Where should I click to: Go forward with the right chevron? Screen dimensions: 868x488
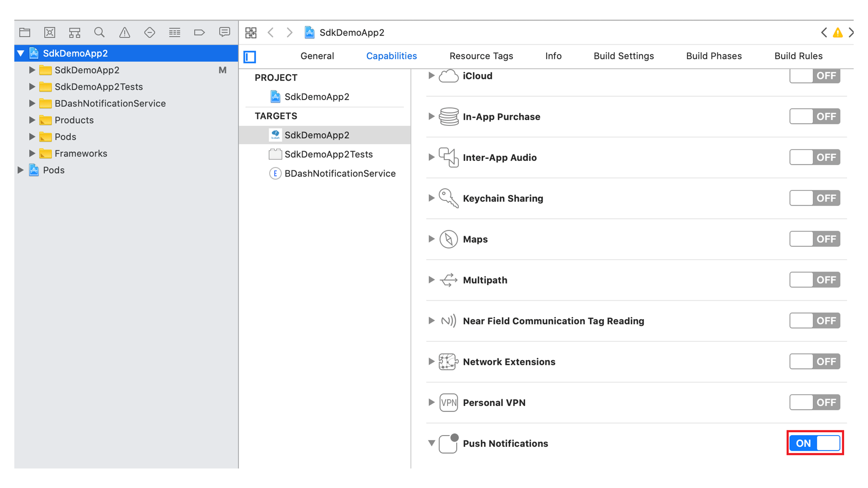289,33
